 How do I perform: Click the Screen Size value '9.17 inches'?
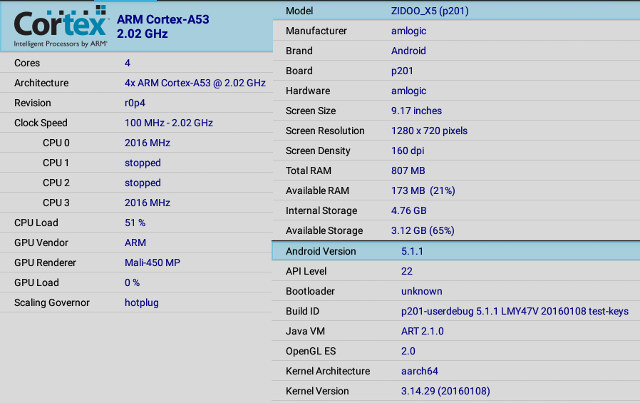click(x=416, y=111)
